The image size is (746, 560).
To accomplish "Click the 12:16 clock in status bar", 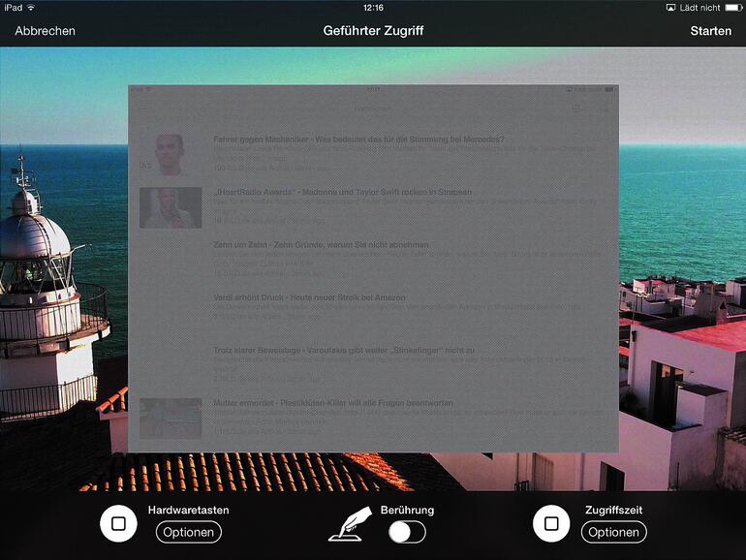I will pyautogui.click(x=373, y=8).
